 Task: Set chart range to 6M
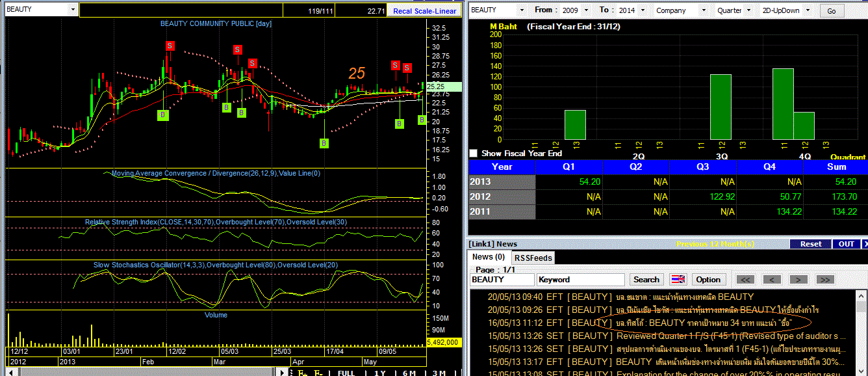coord(409,373)
